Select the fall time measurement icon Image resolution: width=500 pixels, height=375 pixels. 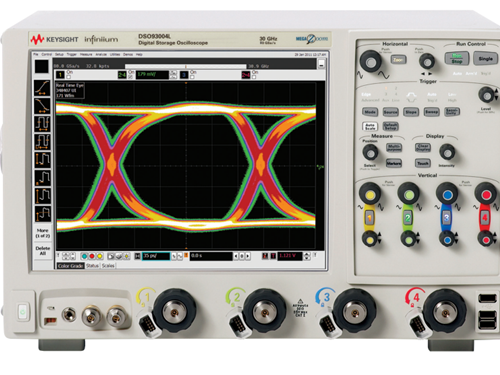click(x=42, y=106)
